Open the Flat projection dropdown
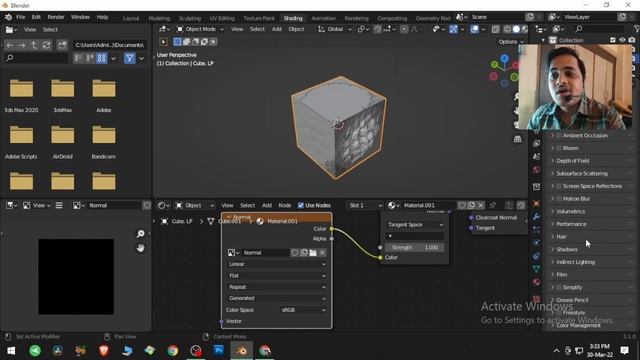 pyautogui.click(x=277, y=276)
